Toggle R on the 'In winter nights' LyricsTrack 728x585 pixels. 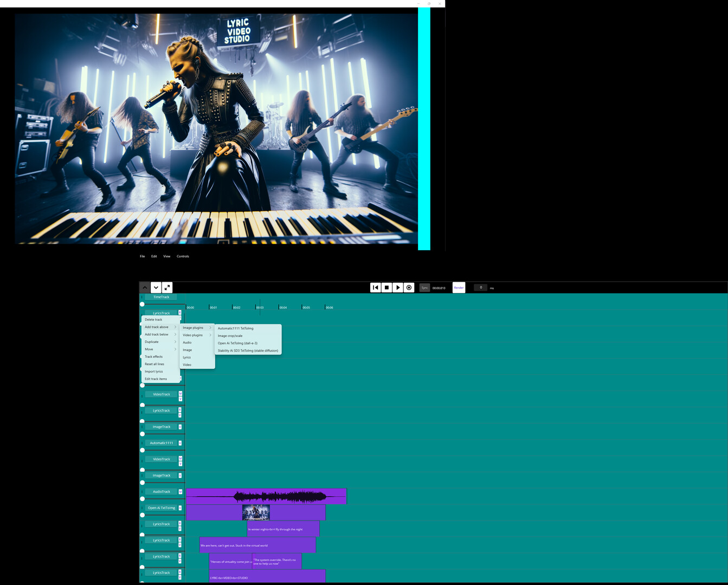tap(181, 523)
